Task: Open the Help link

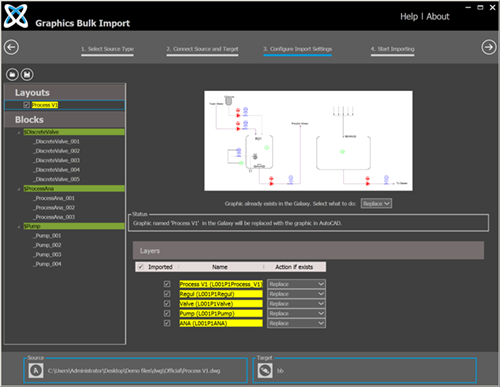Action: point(409,17)
